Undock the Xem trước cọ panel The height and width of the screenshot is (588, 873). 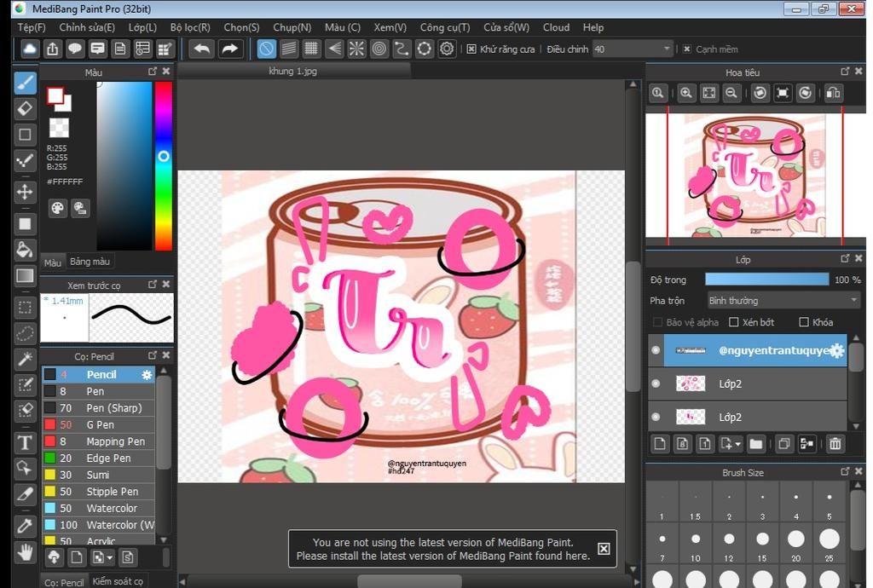(152, 285)
